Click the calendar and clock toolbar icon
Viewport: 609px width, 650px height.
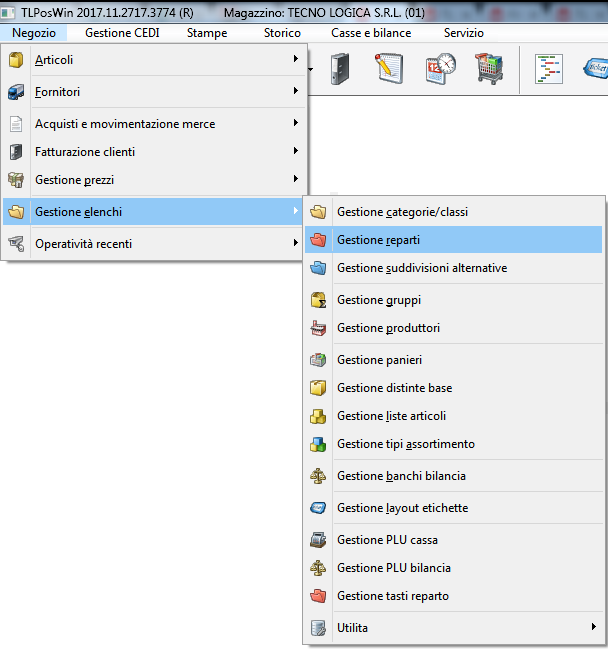tap(439, 69)
